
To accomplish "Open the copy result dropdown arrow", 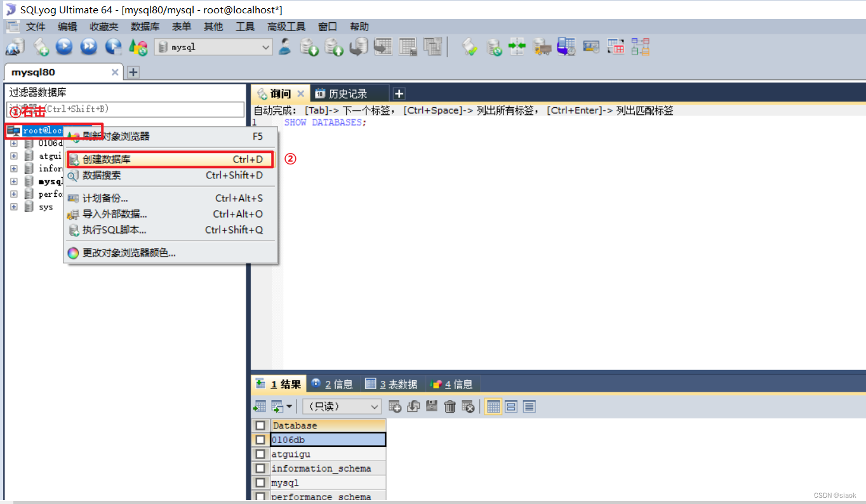I will 290,406.
